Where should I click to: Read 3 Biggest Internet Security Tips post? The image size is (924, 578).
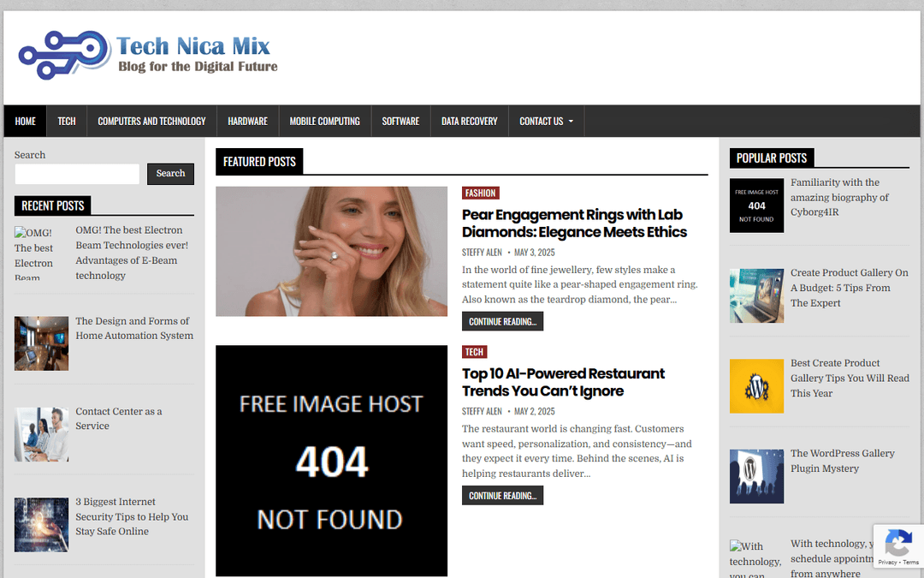click(x=132, y=516)
